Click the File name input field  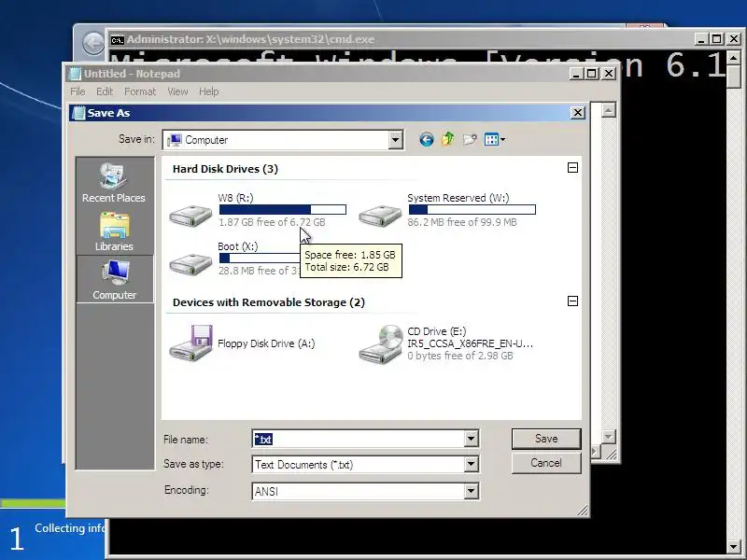pyautogui.click(x=359, y=439)
